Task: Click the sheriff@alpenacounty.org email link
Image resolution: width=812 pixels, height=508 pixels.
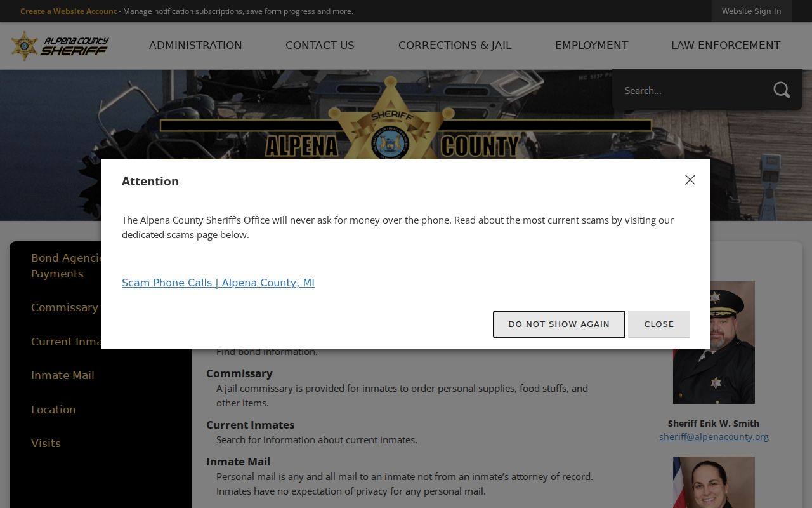Action: [714, 436]
